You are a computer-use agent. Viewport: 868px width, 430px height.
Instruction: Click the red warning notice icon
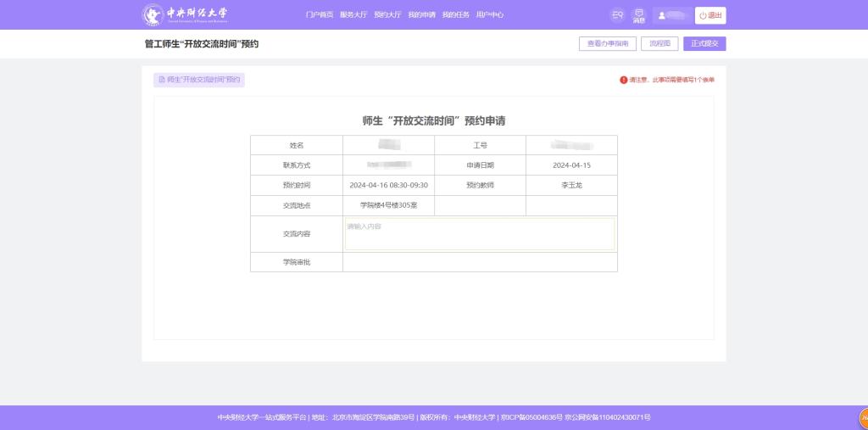coord(624,80)
